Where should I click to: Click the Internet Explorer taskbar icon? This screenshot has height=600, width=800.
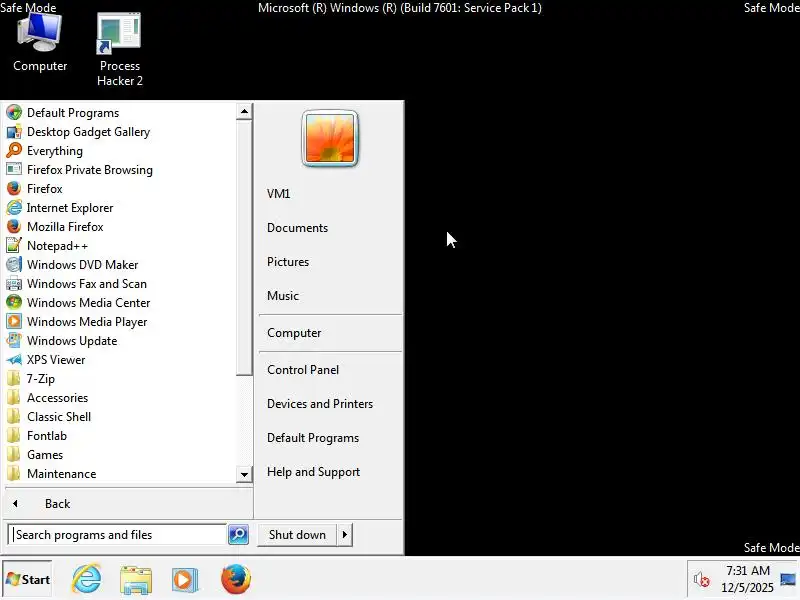click(x=87, y=579)
